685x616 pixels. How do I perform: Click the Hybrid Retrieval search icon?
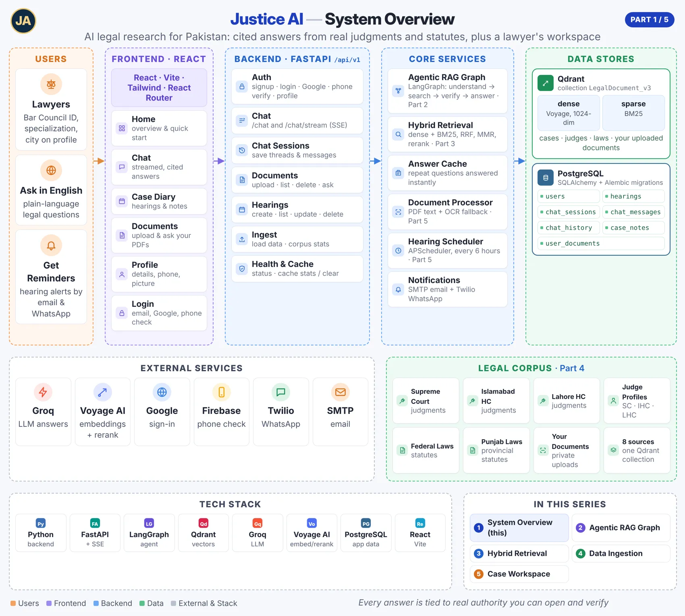(398, 134)
